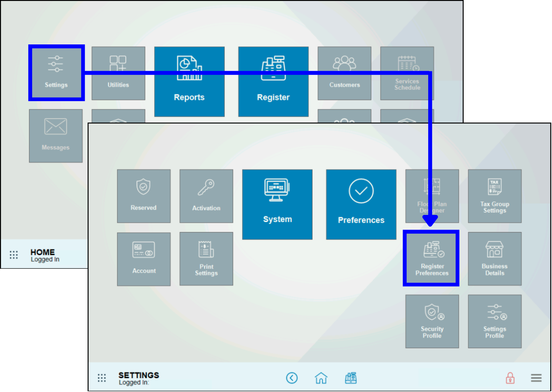
Task: Open the hamburger menu in Settings bar
Action: (536, 378)
